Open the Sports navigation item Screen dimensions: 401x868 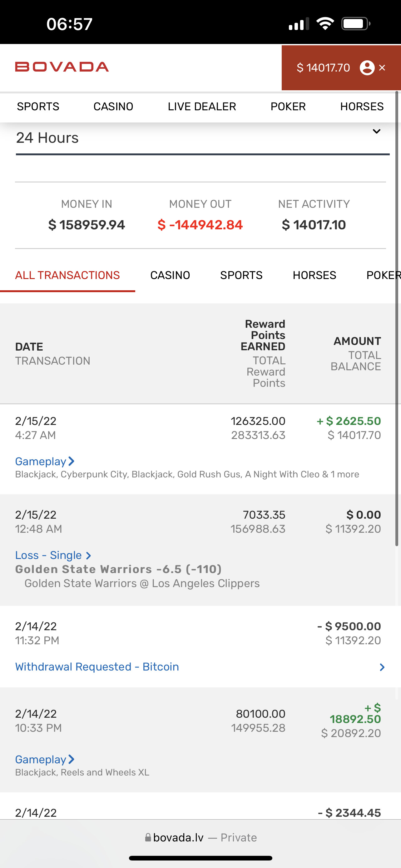(38, 107)
